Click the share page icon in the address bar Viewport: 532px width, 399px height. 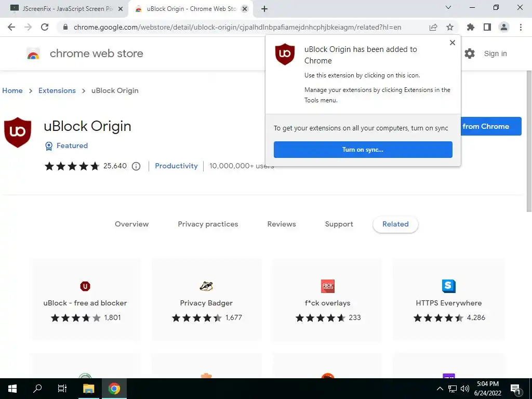pos(433,28)
